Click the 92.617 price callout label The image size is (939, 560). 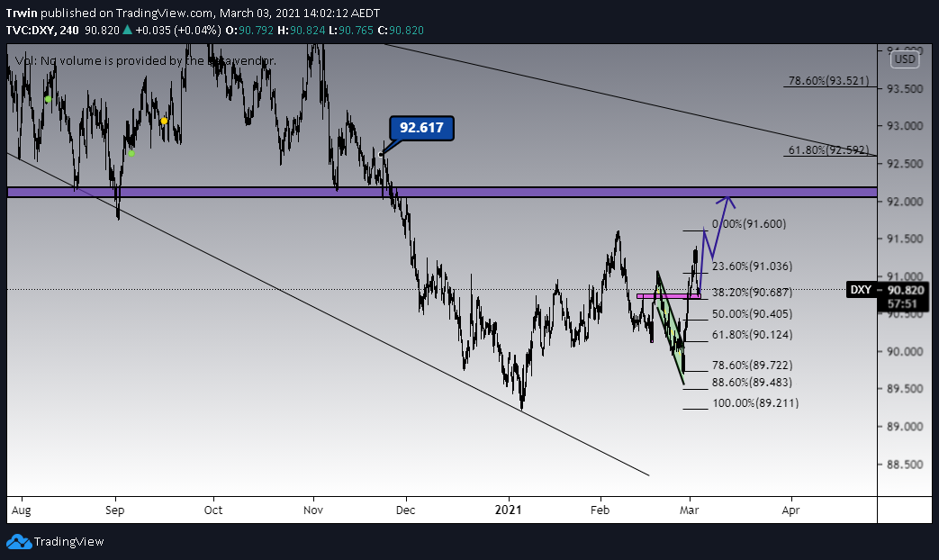pos(421,128)
